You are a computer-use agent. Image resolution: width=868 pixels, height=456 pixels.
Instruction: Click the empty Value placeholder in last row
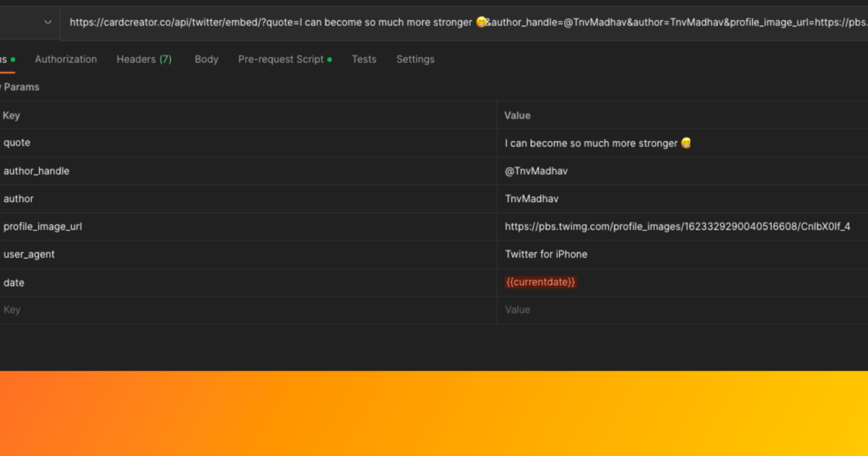[517, 310]
